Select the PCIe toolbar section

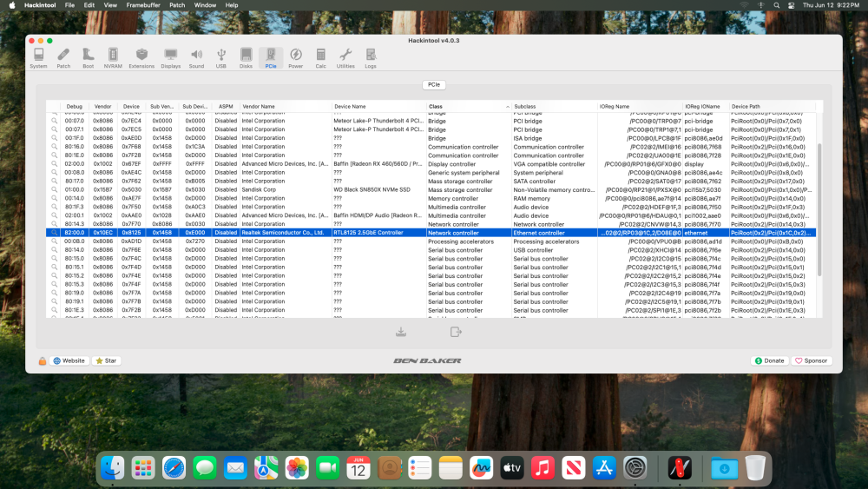[x=271, y=58]
